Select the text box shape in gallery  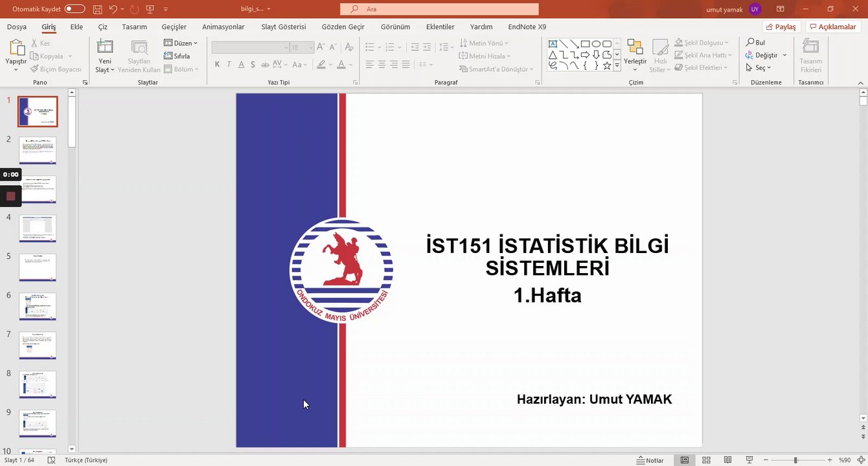pyautogui.click(x=553, y=44)
